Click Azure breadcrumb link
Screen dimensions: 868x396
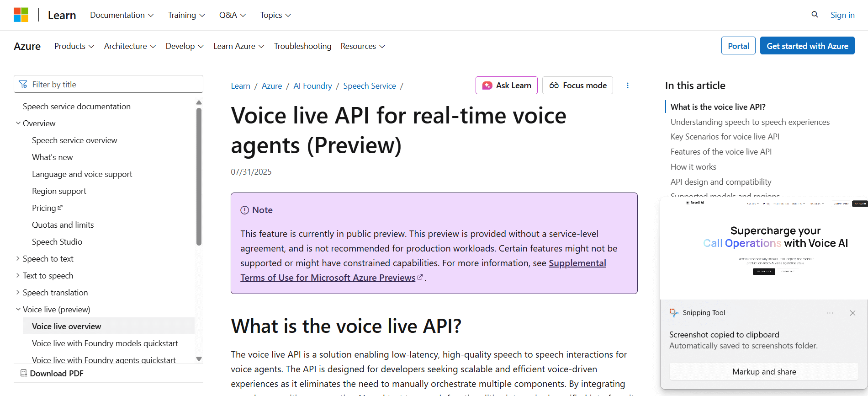click(272, 86)
